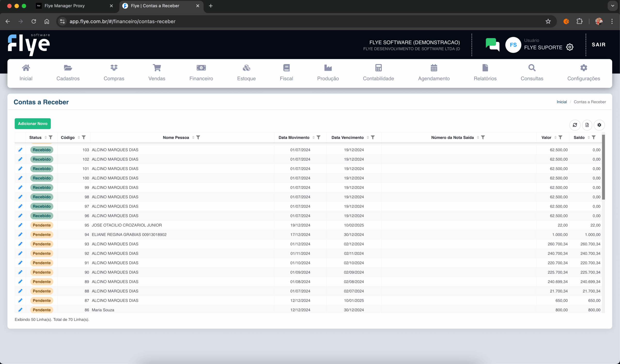Open the Status column filter funnel
The height and width of the screenshot is (364, 620).
50,137
